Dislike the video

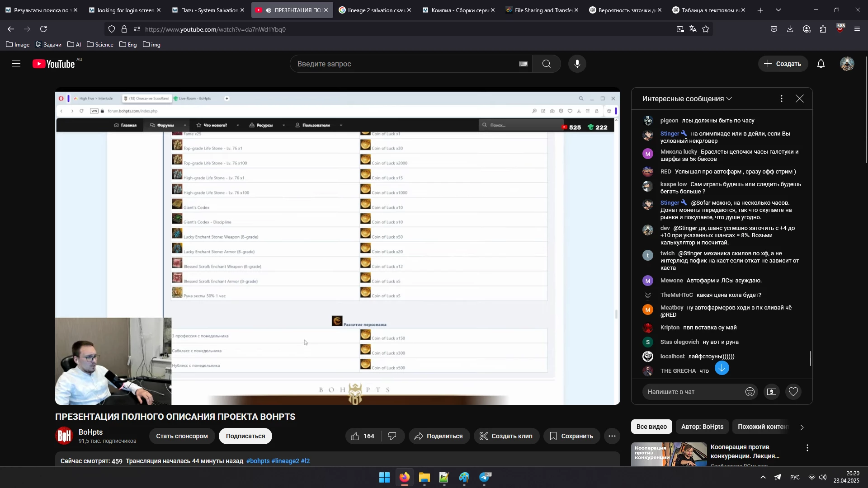pyautogui.click(x=392, y=436)
